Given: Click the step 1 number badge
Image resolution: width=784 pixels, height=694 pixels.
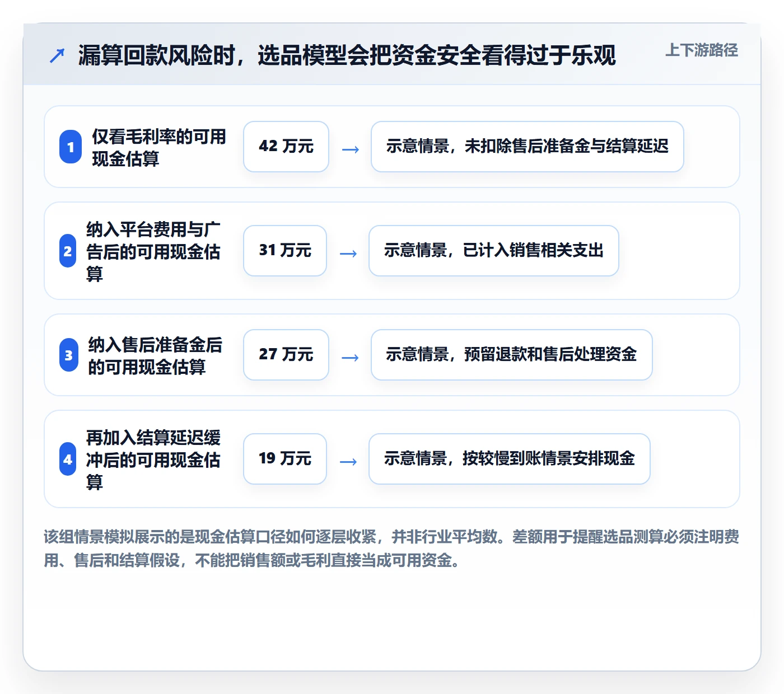Looking at the screenshot, I should click(x=71, y=147).
